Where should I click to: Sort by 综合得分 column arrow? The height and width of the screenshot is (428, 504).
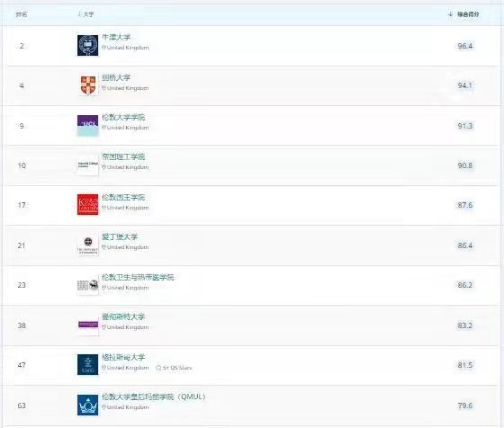pos(450,14)
